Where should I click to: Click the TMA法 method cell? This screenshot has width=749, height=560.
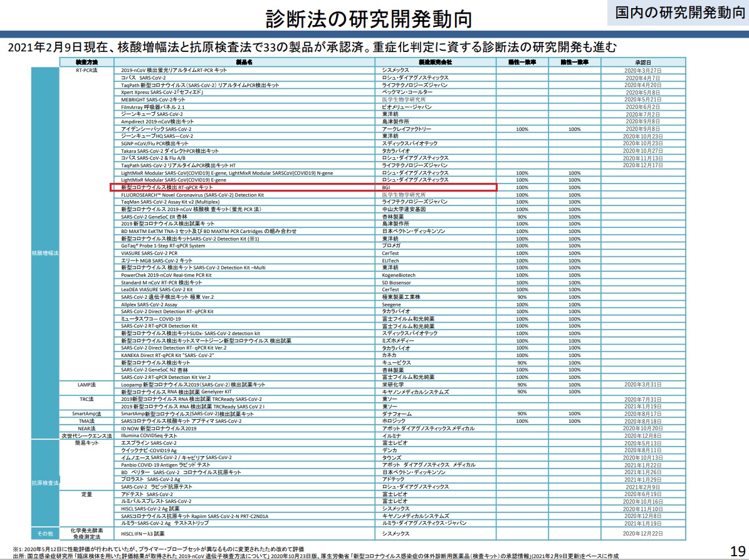(86, 421)
